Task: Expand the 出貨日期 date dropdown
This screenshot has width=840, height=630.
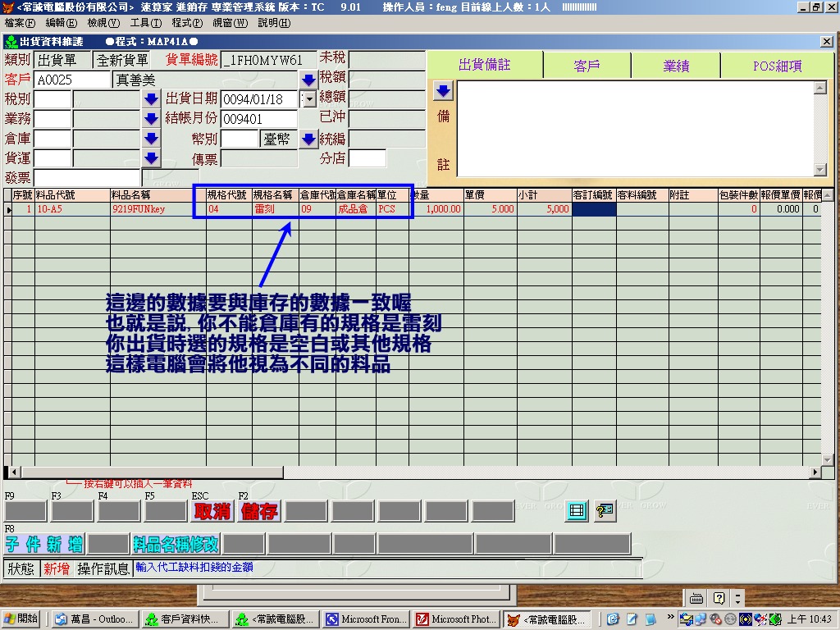Action: 309,99
